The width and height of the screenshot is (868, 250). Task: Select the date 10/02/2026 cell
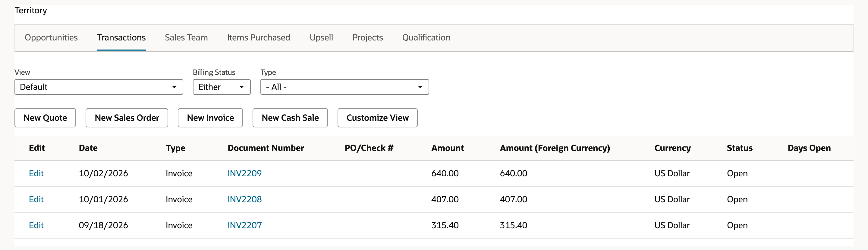tap(103, 173)
